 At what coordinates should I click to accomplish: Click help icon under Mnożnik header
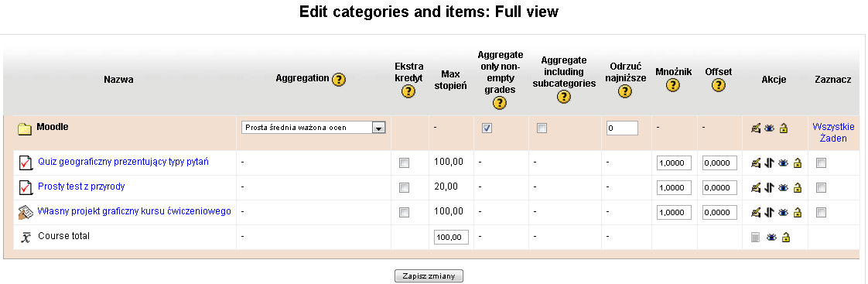[672, 85]
